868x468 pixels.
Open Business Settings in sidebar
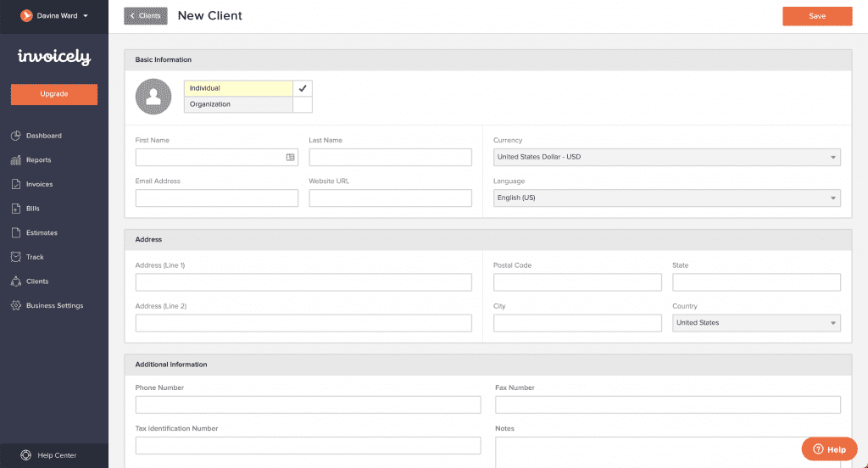pyautogui.click(x=55, y=306)
